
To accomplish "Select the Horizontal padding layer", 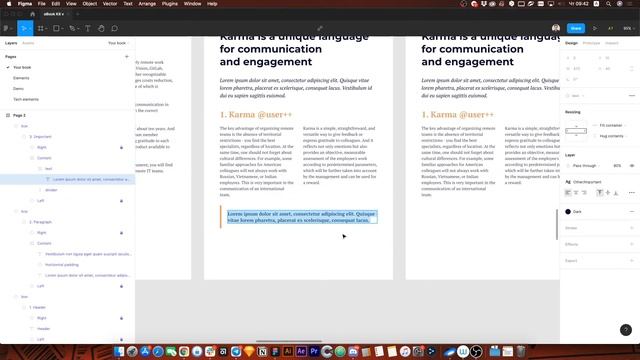I will (62, 265).
